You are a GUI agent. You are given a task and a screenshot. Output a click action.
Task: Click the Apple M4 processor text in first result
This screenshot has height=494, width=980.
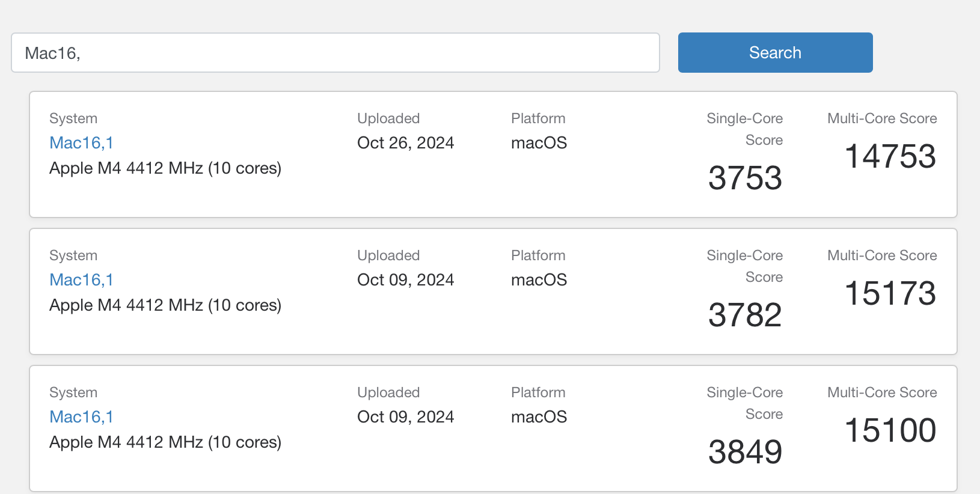pos(165,168)
